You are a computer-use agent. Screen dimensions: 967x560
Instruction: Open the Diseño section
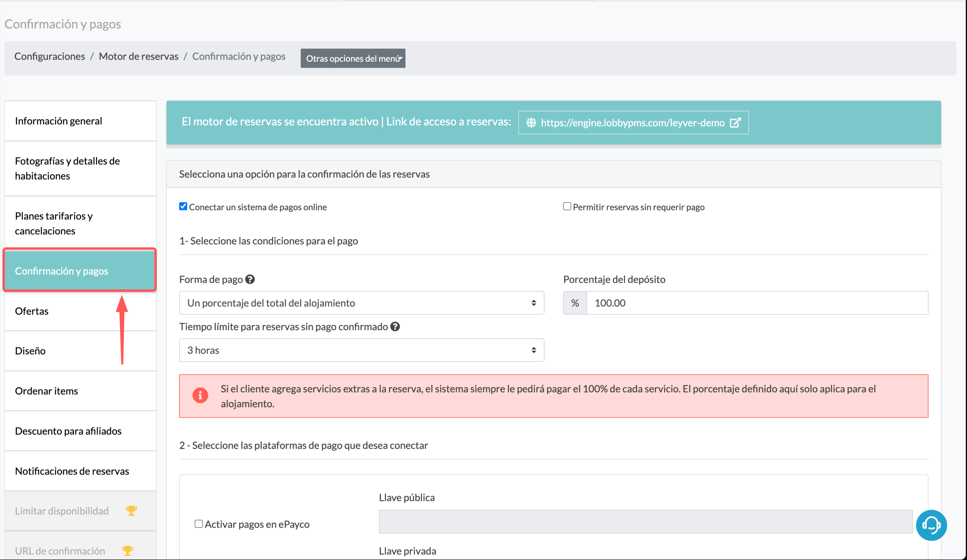pyautogui.click(x=81, y=351)
